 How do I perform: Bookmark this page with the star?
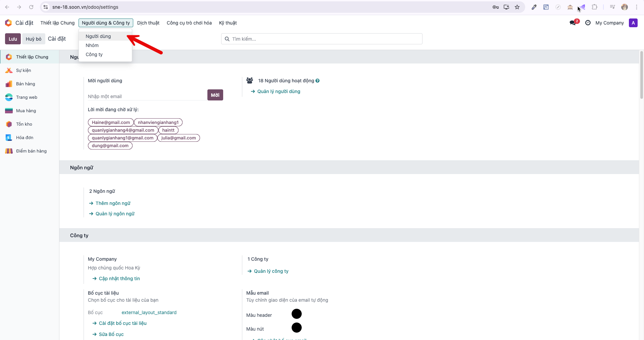[517, 7]
